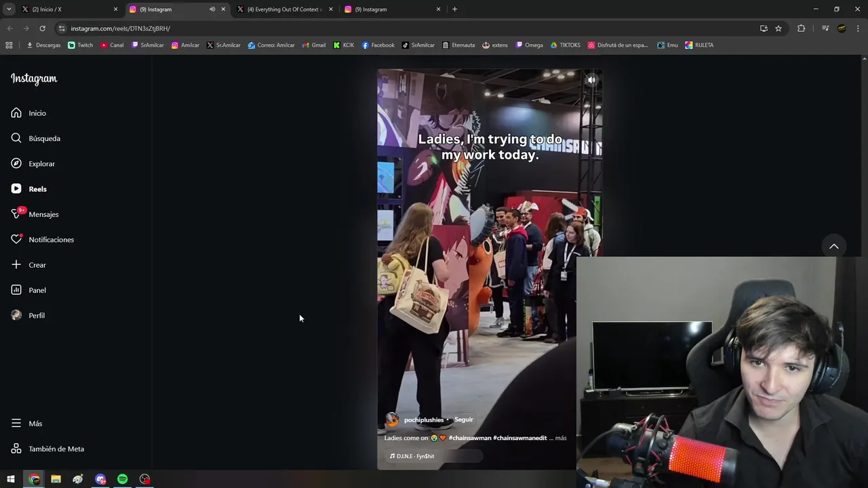Screen dimensions: 868x488
Task: Open También de Meta apps
Action: (x=47, y=449)
